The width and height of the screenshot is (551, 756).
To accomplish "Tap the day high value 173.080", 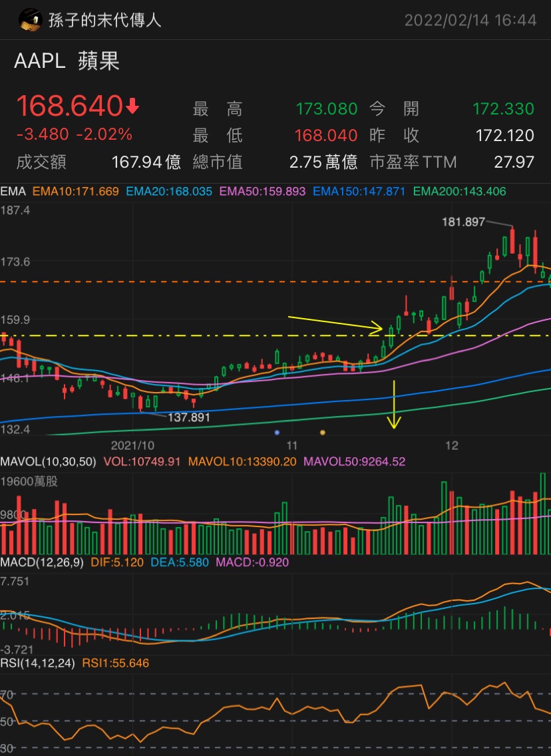I will tap(326, 108).
